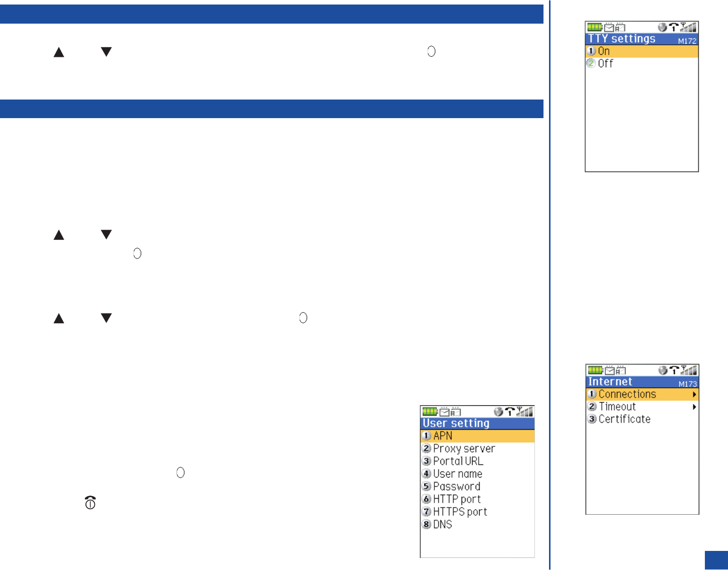The width and height of the screenshot is (728, 570).
Task: Click the battery icon in TTY settings screen
Action: 595,27
